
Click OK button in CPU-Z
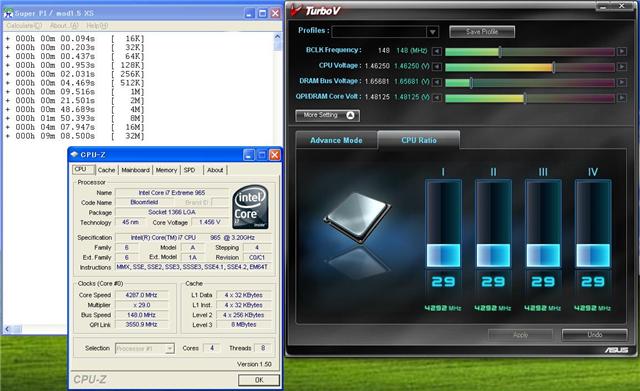tap(259, 380)
